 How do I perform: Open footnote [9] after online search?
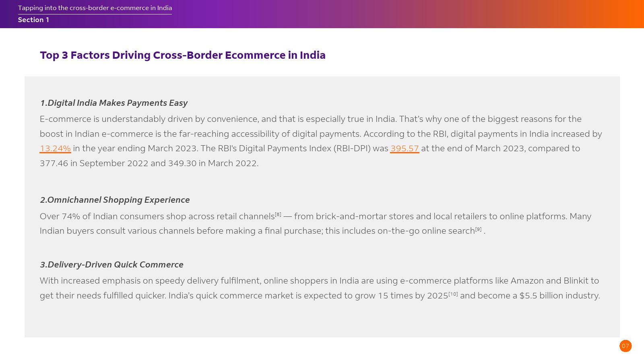click(x=478, y=229)
